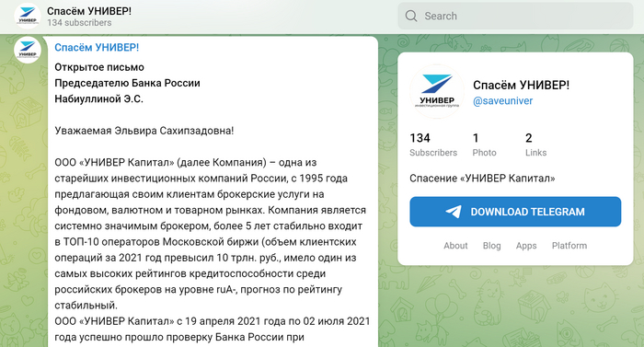Click the large УНИВЕР logo in the info card
This screenshot has width=644, height=347.
pyautogui.click(x=437, y=91)
